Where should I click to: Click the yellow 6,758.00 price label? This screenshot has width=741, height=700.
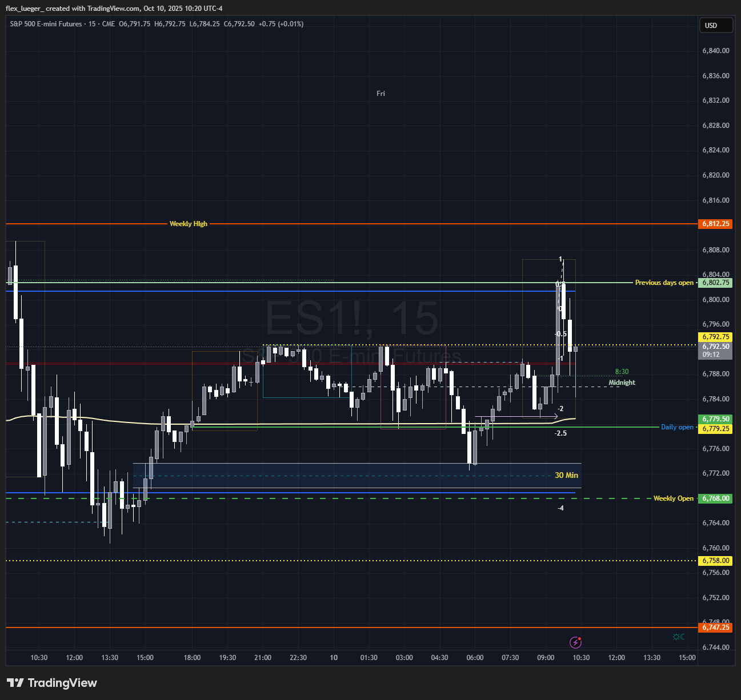point(715,561)
